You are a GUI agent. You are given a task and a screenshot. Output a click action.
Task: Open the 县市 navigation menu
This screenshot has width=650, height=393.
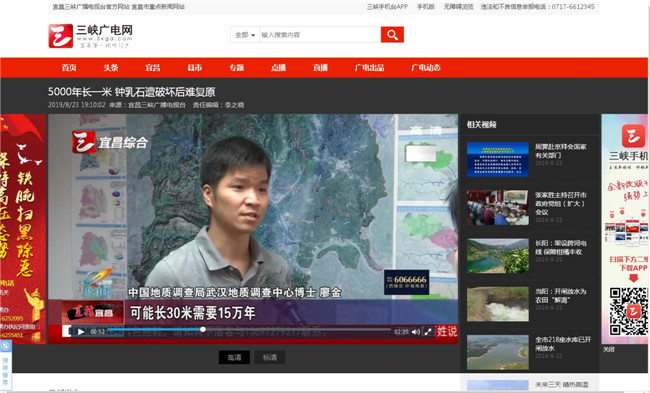point(194,68)
